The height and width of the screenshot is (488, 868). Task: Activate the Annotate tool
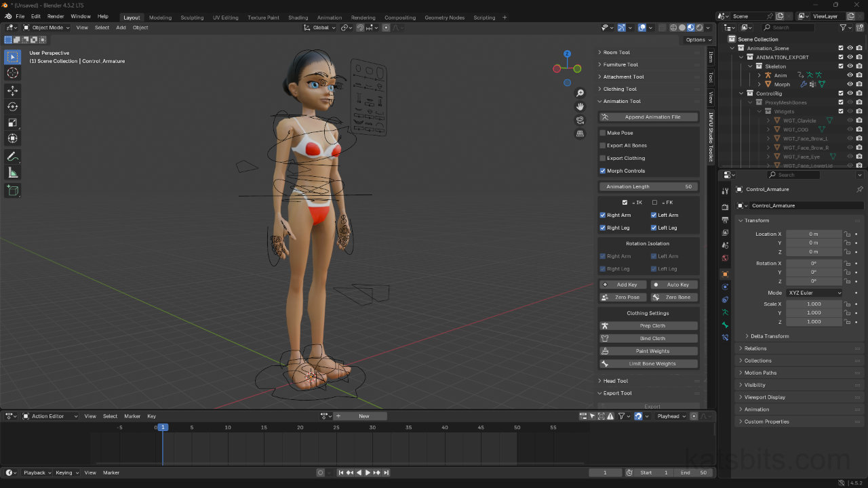click(x=12, y=157)
